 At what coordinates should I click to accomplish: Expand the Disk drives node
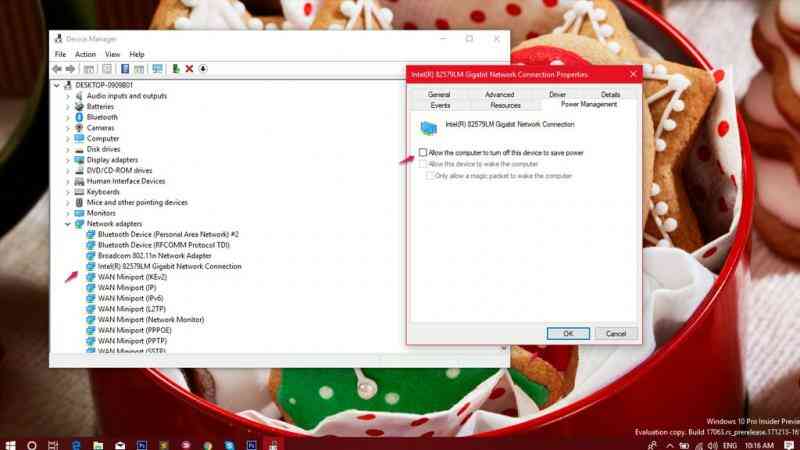click(x=68, y=149)
